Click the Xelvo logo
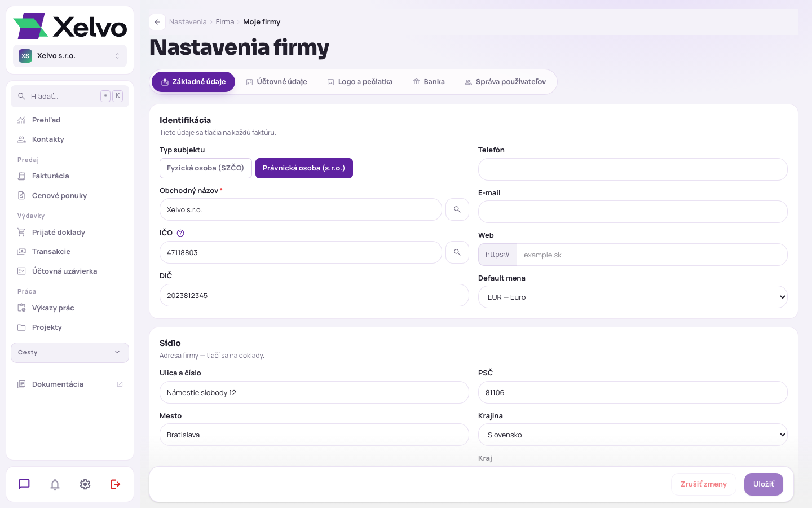This screenshot has width=812, height=508. tap(70, 26)
